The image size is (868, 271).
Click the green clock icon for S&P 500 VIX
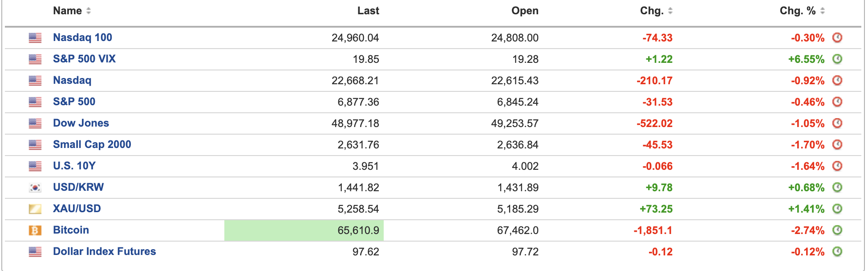(837, 59)
